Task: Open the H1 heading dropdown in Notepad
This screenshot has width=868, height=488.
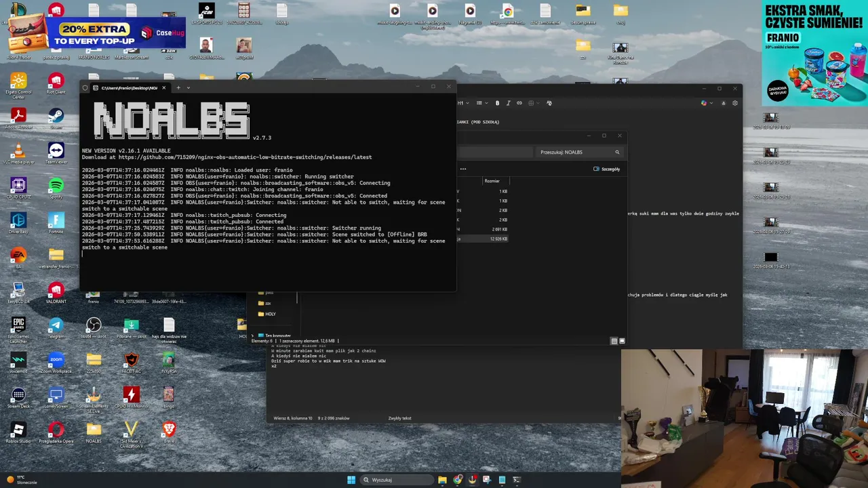Action: click(x=463, y=103)
